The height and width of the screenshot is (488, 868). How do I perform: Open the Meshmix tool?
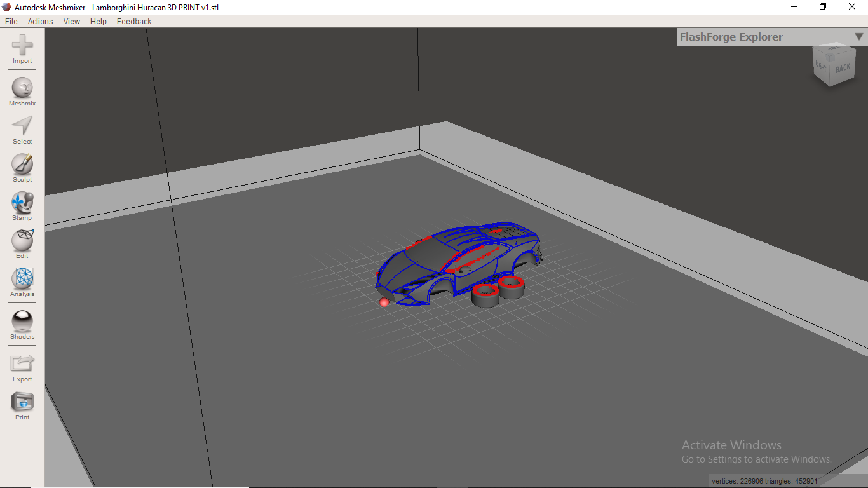(22, 88)
